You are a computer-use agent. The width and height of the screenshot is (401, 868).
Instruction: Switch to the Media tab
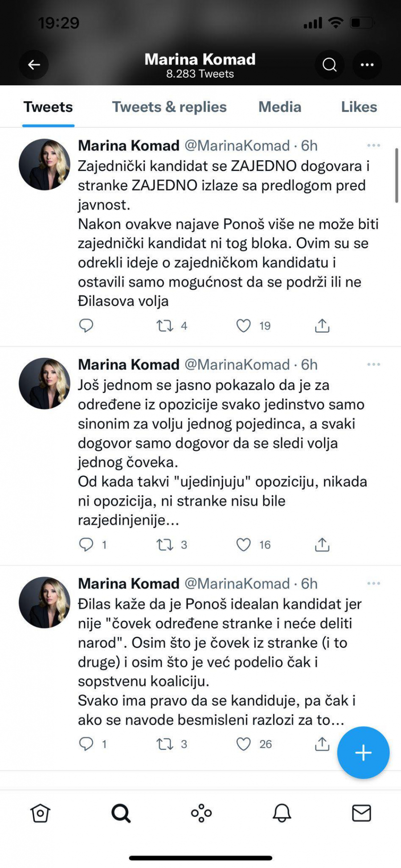coord(279,107)
